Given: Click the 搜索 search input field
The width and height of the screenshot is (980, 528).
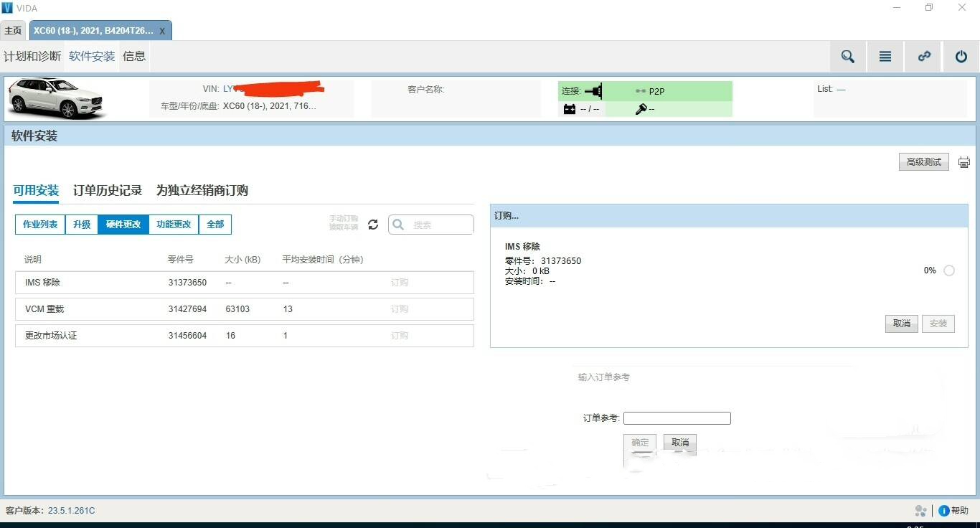Looking at the screenshot, I should click(x=431, y=225).
